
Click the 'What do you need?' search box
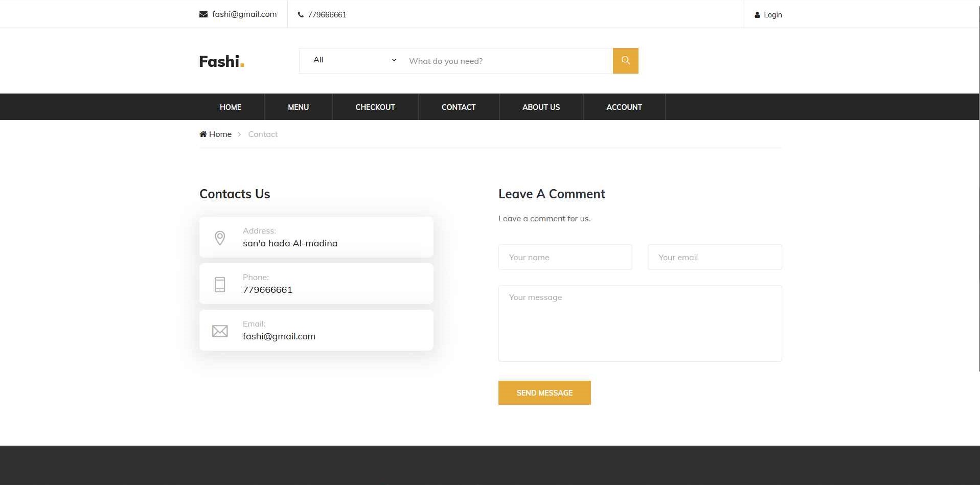(507, 61)
